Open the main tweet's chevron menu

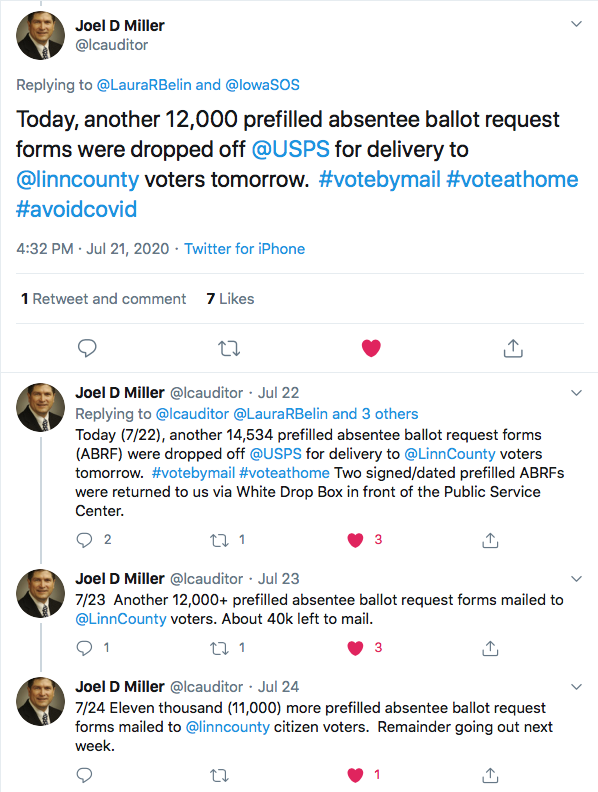[x=576, y=24]
